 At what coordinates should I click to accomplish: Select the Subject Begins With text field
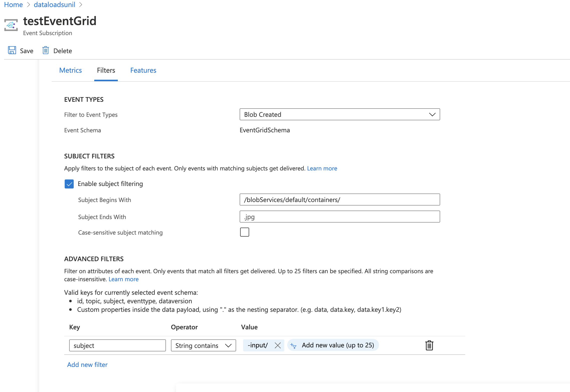point(339,200)
